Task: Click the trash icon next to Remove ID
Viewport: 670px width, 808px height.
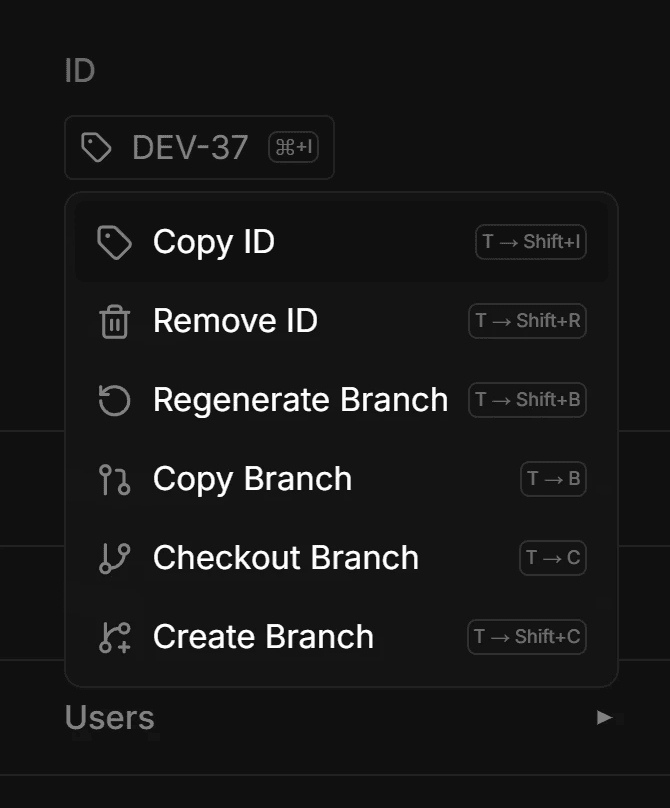Action: tap(115, 321)
